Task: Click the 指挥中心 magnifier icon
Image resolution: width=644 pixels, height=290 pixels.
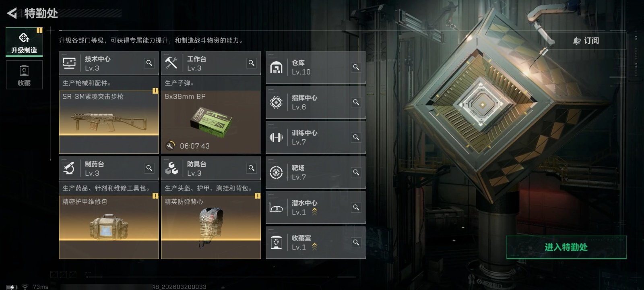Action: tap(356, 102)
